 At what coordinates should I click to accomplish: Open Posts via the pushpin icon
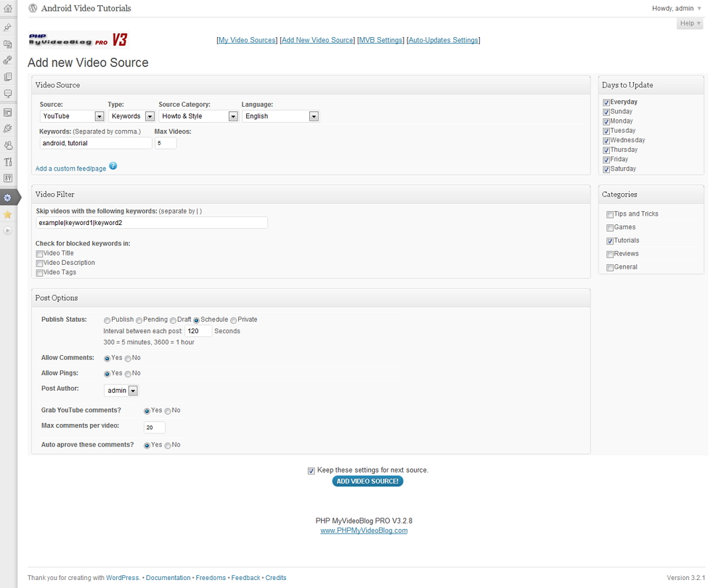[8, 27]
